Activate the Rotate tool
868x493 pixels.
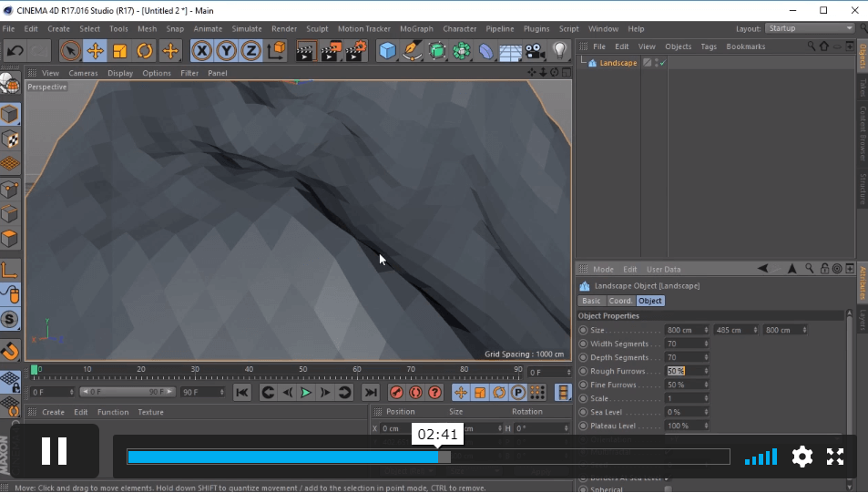pos(144,51)
